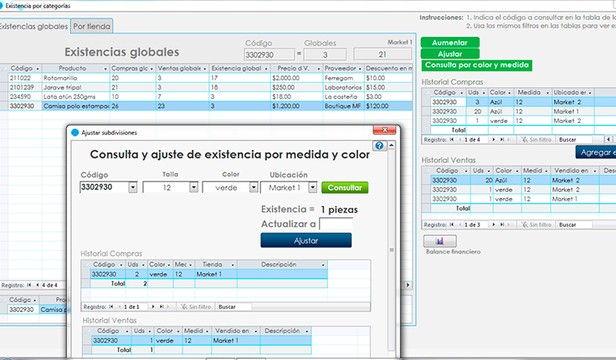
Task: Jump to last record in main Historial Compras navigator
Action: point(502,140)
